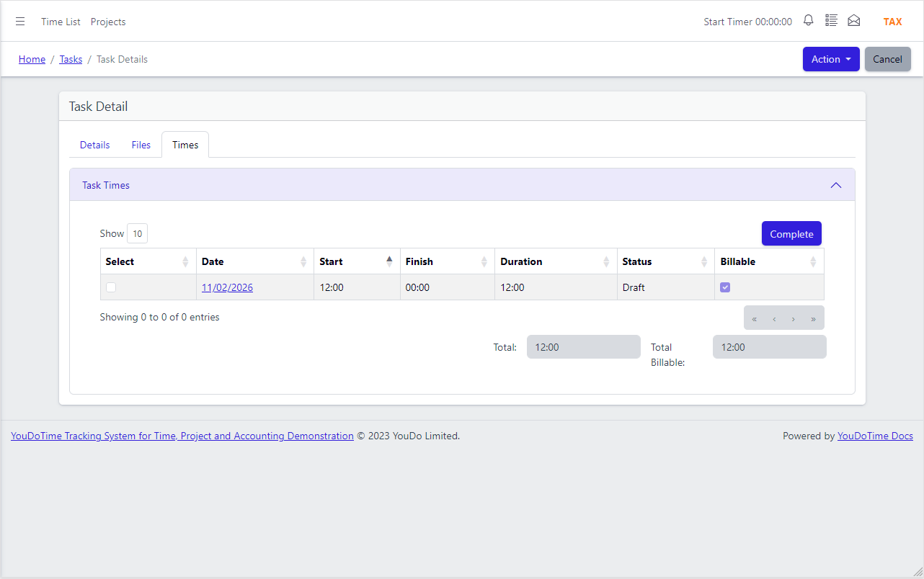Go to last page of entries
The image size is (924, 579).
(814, 318)
